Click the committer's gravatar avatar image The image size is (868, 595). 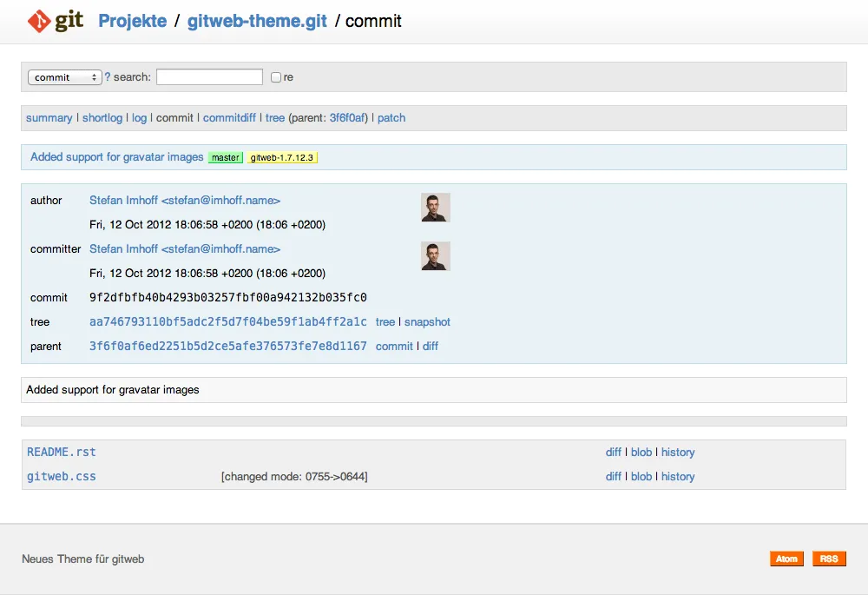[435, 256]
